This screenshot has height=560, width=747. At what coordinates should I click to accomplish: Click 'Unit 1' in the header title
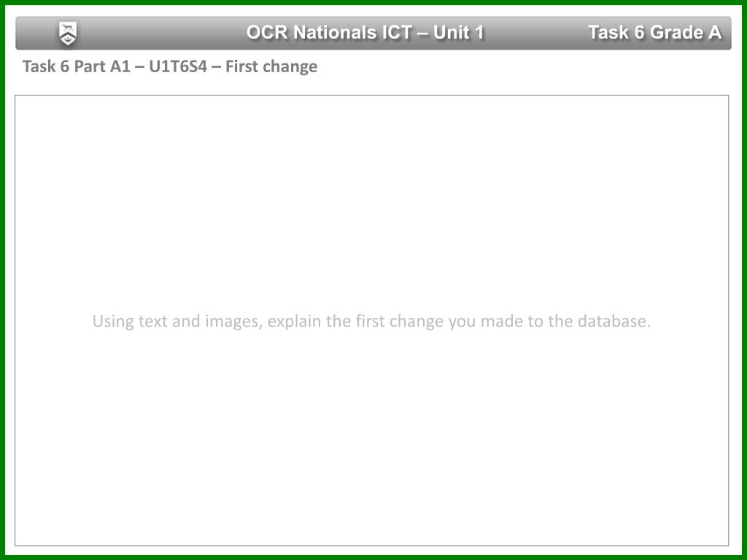click(x=458, y=32)
